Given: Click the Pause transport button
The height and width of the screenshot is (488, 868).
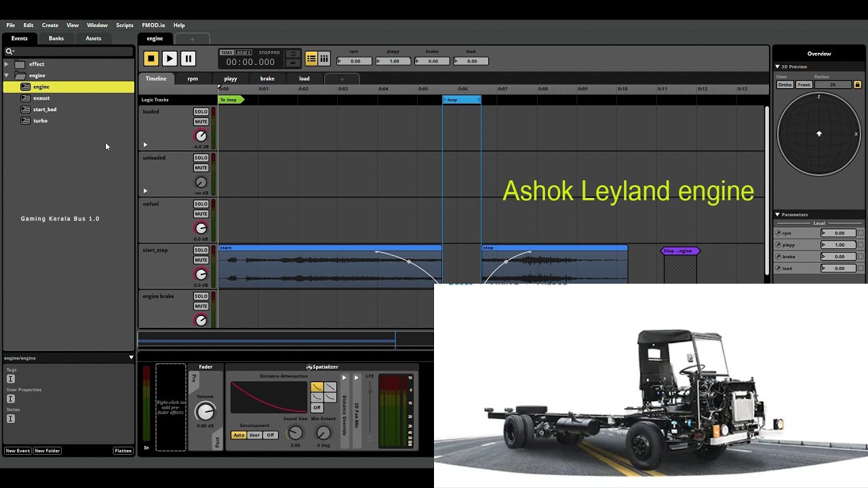Looking at the screenshot, I should [x=189, y=59].
